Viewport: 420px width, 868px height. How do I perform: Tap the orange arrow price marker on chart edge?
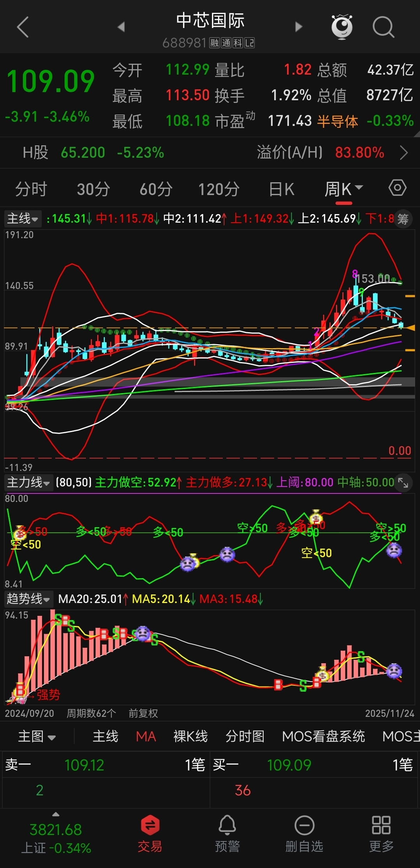tap(410, 328)
